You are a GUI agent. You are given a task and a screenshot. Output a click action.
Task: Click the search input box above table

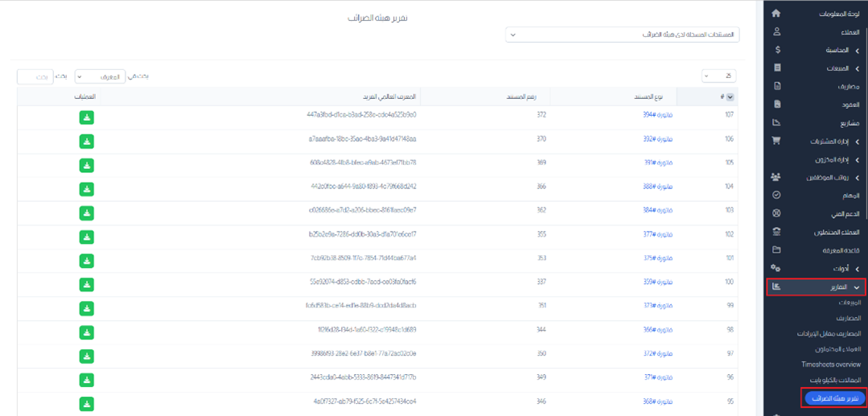[x=35, y=77]
